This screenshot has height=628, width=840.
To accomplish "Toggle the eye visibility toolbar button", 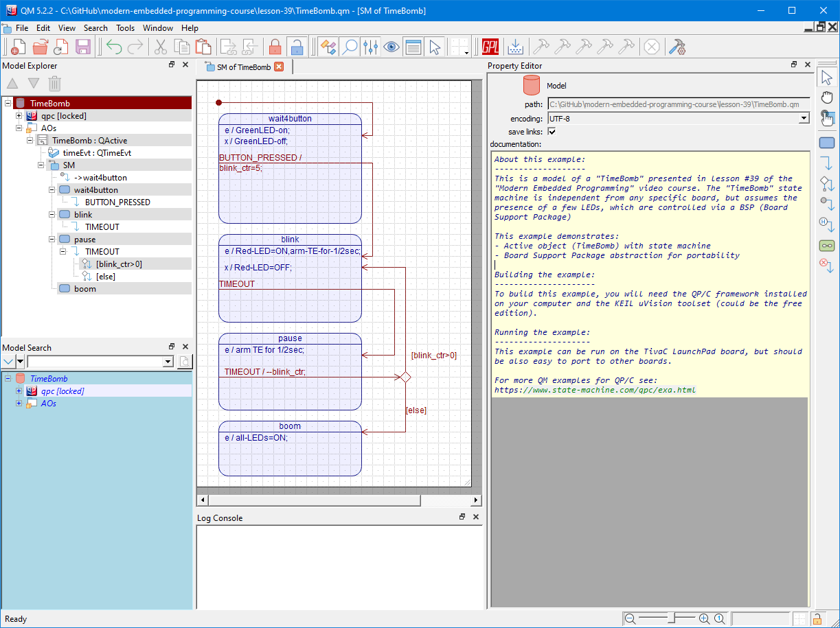I will click(x=391, y=47).
